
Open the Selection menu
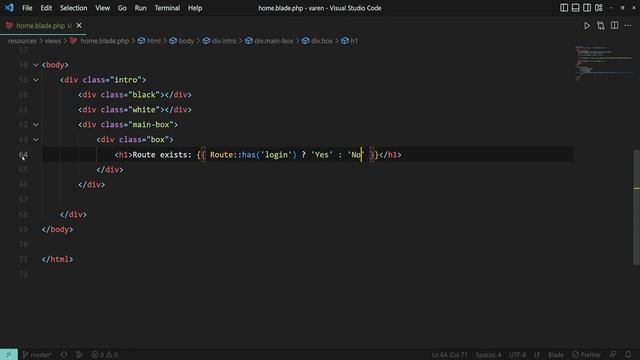click(x=73, y=8)
